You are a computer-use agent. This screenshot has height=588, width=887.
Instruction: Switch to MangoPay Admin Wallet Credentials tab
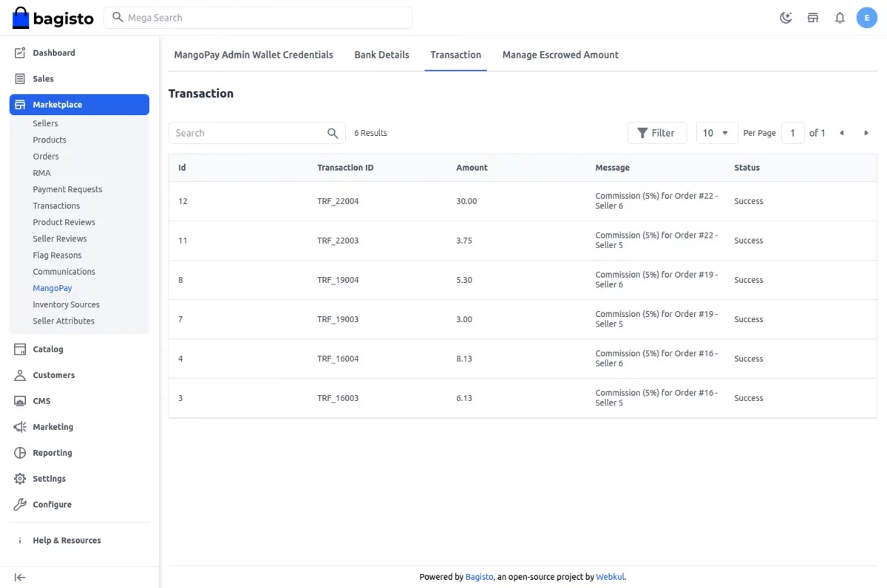coord(254,55)
